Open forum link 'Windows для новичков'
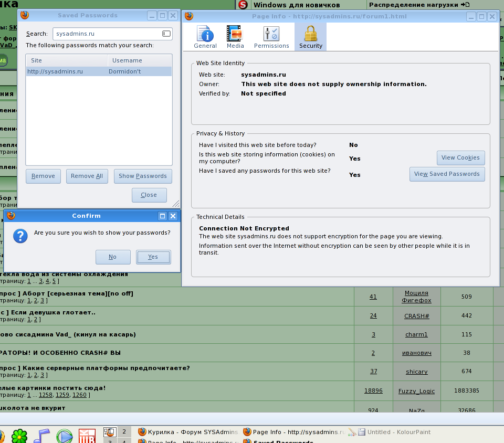Screen dimensions: 504x443 (x=297, y=5)
